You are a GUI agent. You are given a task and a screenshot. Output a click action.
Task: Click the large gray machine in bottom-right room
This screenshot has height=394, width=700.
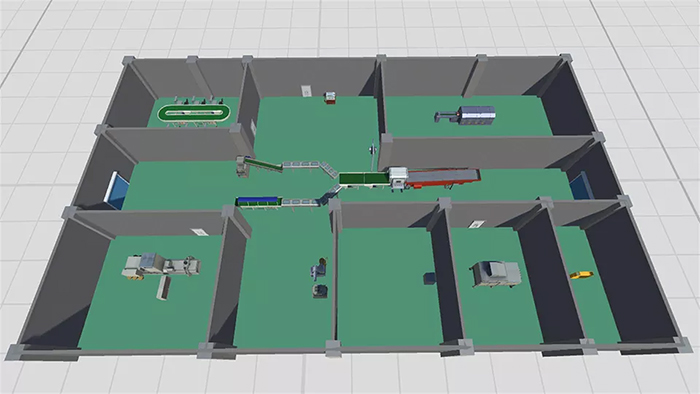click(x=496, y=274)
